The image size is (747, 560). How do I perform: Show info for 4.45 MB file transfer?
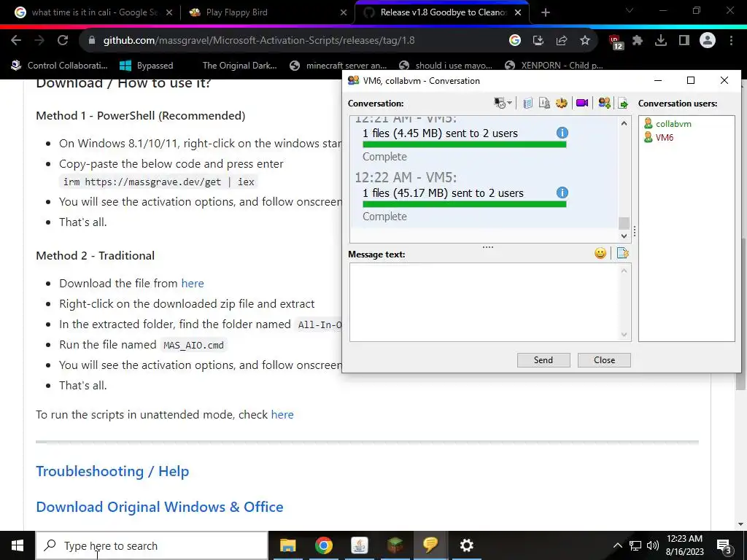tap(562, 133)
